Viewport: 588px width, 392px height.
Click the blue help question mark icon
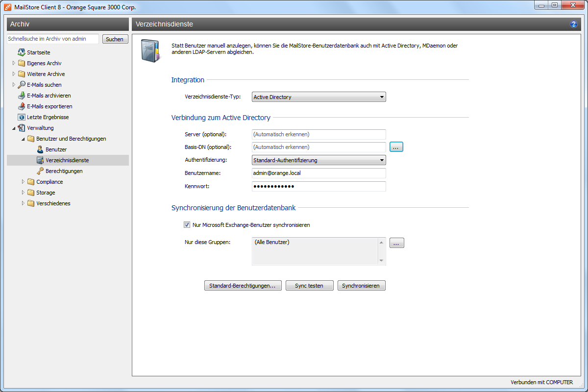point(573,24)
